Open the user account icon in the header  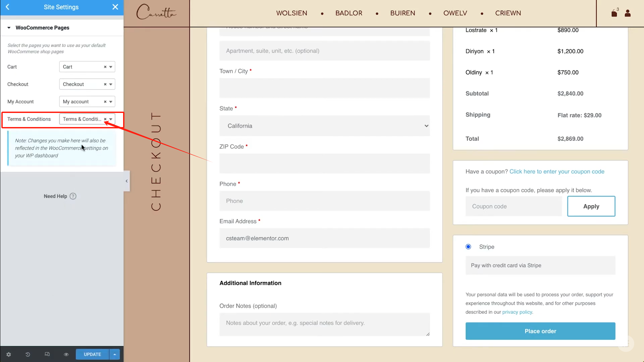click(x=628, y=13)
